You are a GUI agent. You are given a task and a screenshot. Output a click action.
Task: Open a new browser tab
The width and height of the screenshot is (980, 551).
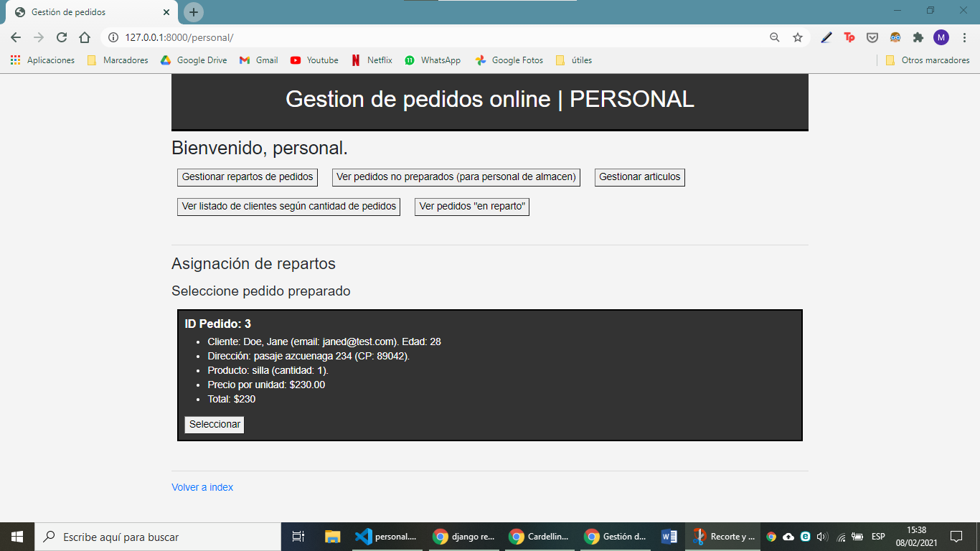pyautogui.click(x=194, y=12)
